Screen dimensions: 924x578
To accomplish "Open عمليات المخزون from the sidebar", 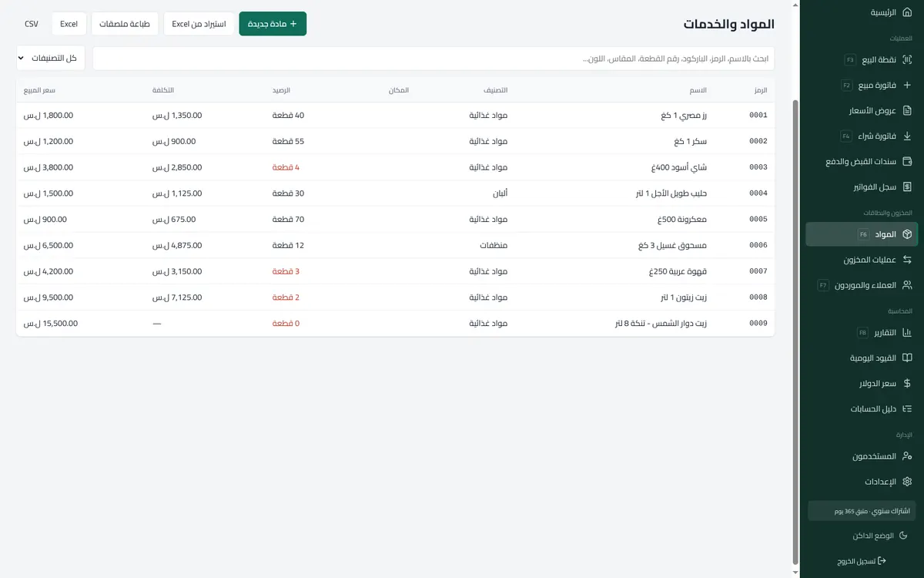I will click(862, 259).
